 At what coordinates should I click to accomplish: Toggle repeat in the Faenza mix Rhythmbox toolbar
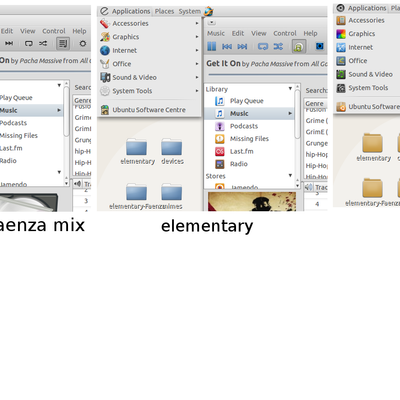[x=29, y=43]
